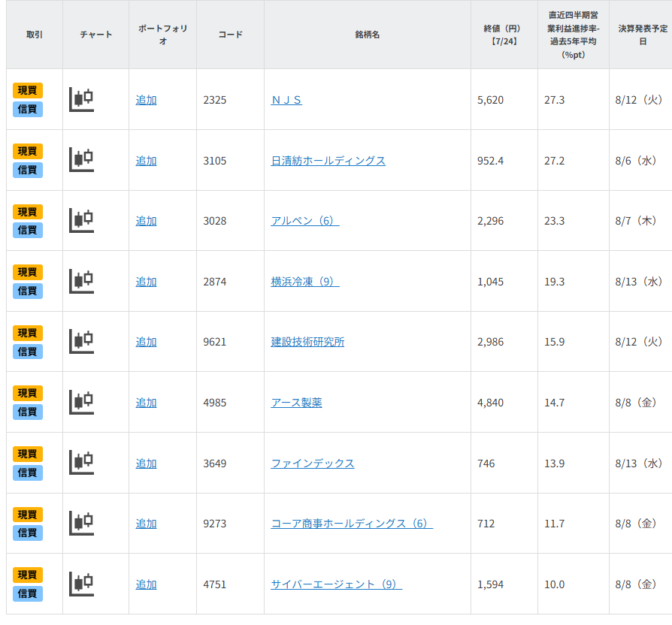The image size is (672, 625).
Task: Open chart icon for 建設技術研究所
Action: click(81, 341)
